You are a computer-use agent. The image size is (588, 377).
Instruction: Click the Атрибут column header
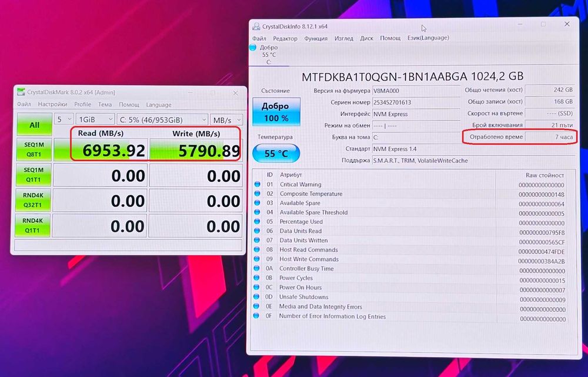tap(290, 175)
